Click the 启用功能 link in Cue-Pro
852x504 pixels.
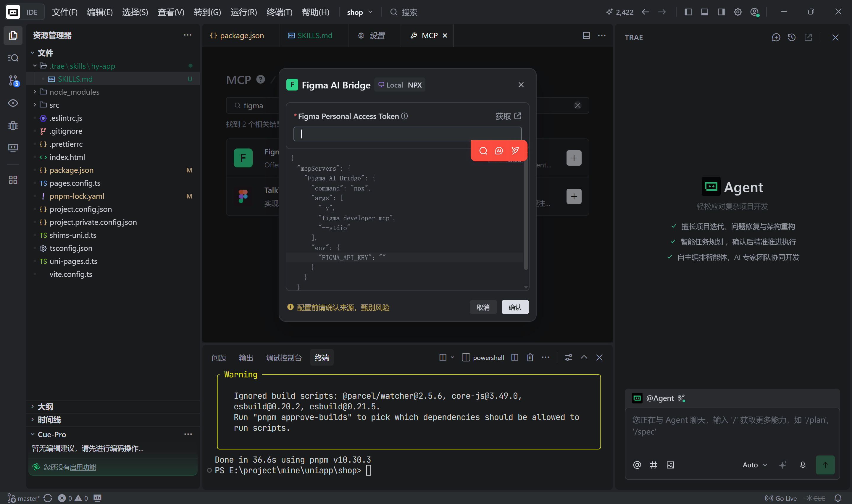tap(83, 467)
